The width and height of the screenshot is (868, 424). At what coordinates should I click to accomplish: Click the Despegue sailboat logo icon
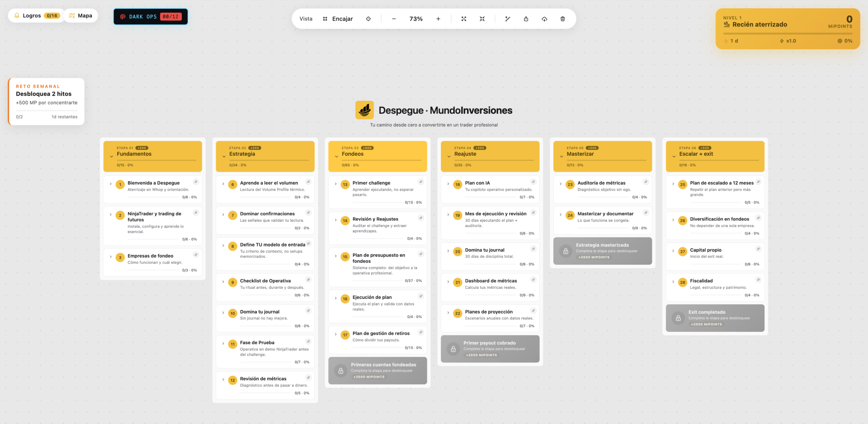tap(364, 110)
